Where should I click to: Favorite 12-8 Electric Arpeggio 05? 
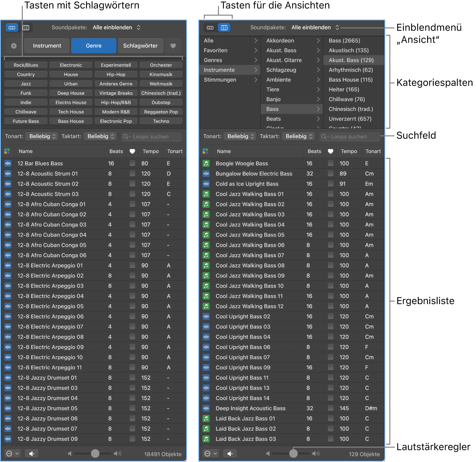tap(132, 306)
